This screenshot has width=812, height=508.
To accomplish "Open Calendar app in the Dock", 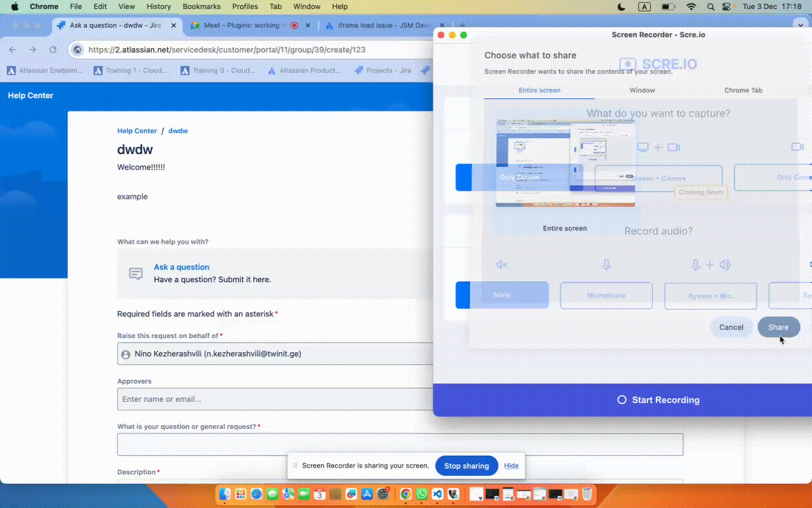I will coord(320,494).
